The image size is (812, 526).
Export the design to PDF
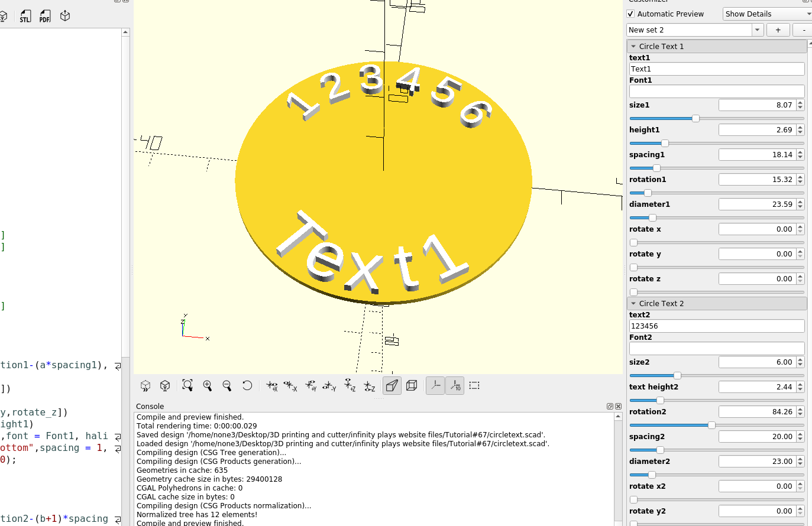click(45, 16)
